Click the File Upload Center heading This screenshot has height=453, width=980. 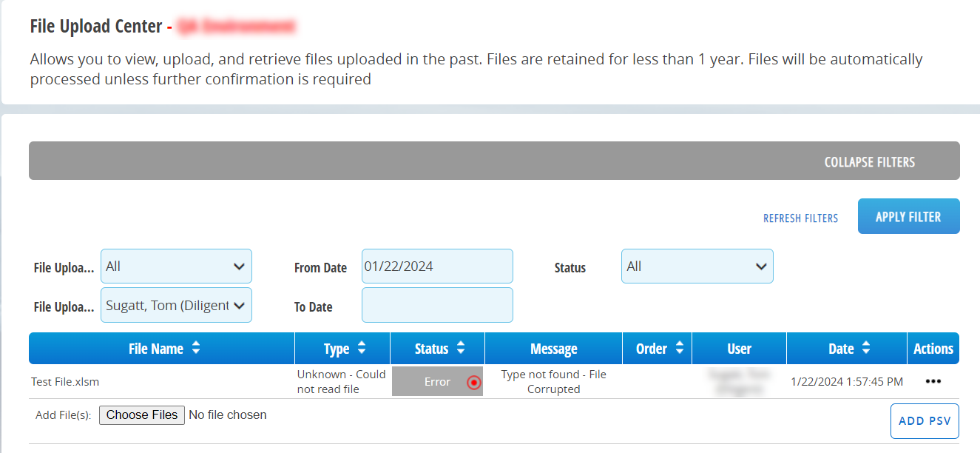click(96, 27)
